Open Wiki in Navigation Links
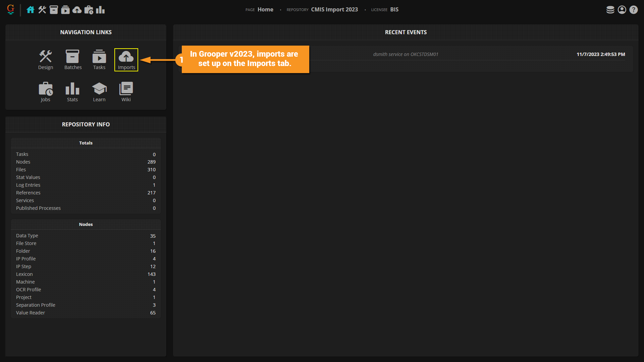644x362 pixels. (126, 92)
